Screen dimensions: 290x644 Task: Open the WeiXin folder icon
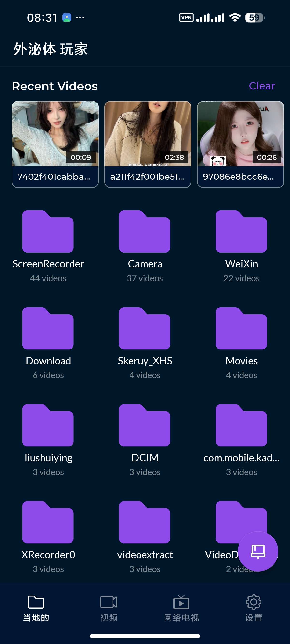coord(241,232)
